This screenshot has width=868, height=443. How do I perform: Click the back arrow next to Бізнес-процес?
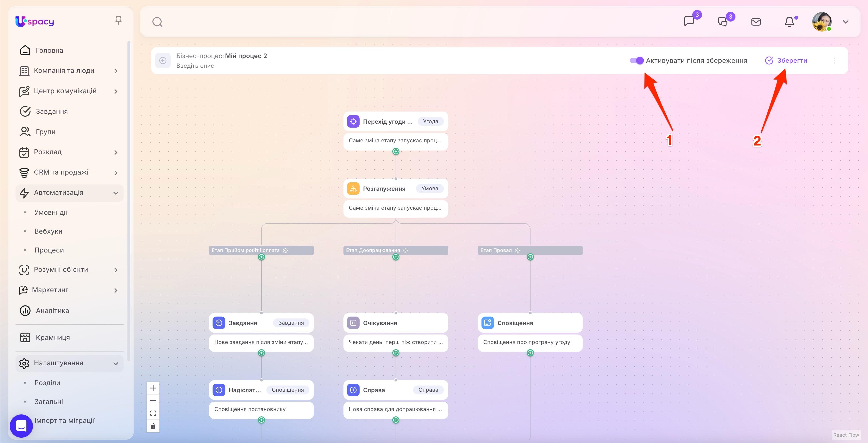coord(163,60)
